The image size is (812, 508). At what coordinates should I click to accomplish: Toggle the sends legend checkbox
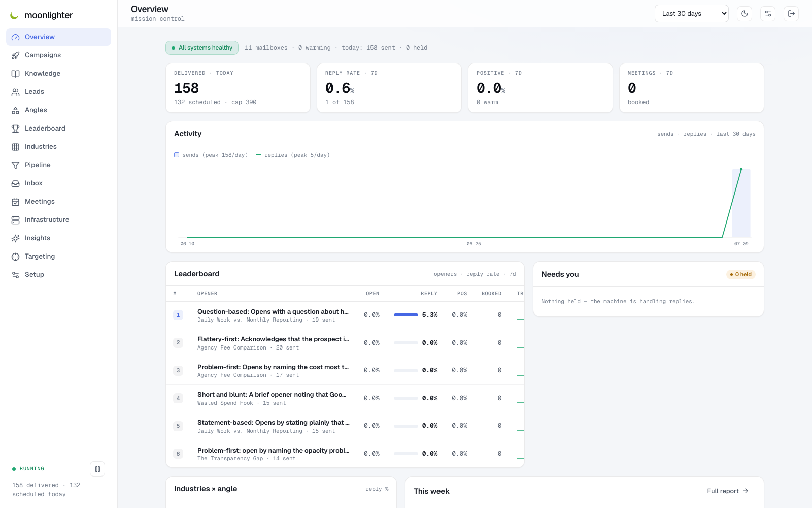177,155
